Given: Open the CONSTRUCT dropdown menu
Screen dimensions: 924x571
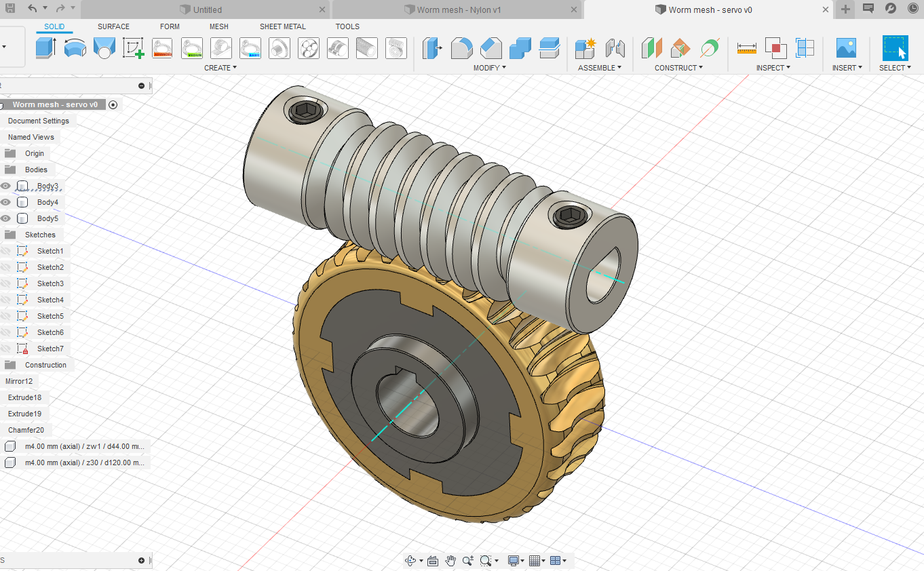Looking at the screenshot, I should point(678,68).
